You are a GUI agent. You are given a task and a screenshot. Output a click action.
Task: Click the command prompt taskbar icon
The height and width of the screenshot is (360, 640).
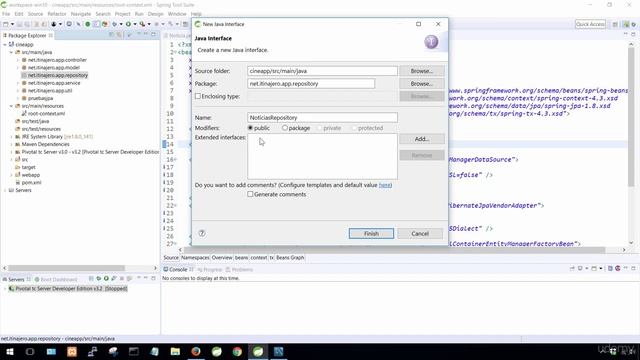[133, 351]
